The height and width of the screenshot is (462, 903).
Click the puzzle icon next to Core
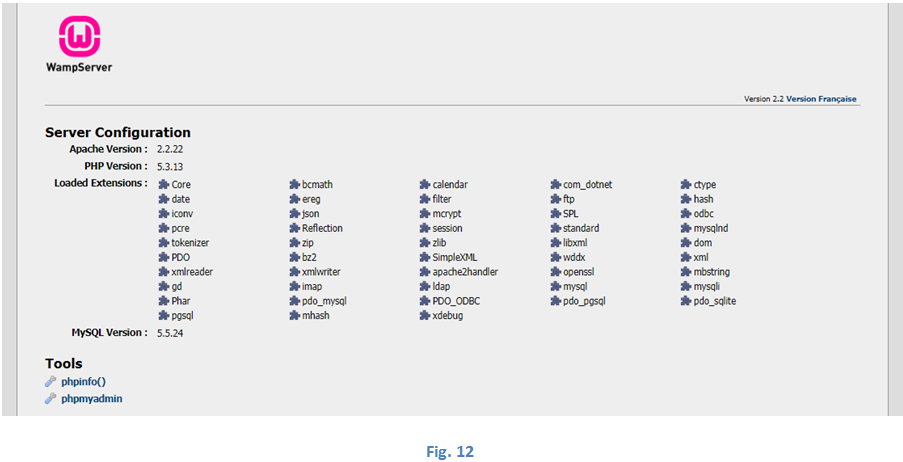click(163, 185)
